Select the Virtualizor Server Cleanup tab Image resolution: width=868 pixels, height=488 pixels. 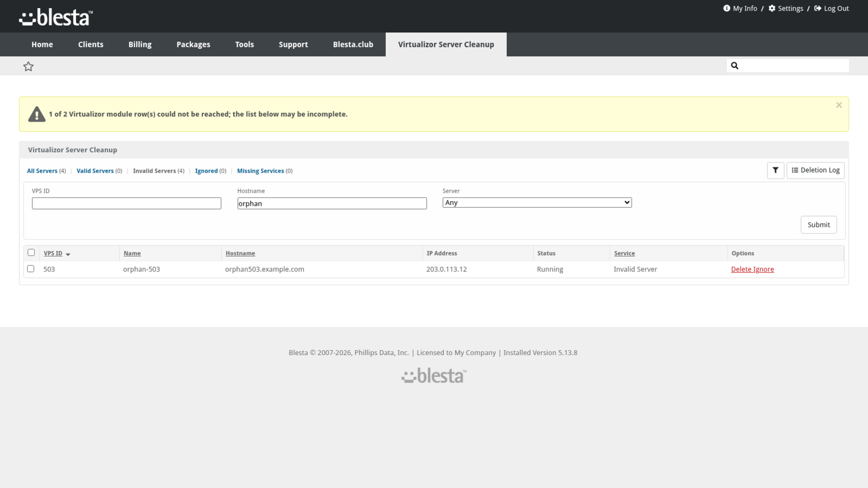tap(446, 44)
